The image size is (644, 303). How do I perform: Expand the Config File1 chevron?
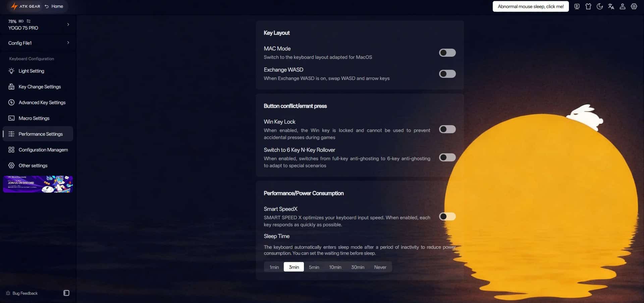tap(68, 43)
